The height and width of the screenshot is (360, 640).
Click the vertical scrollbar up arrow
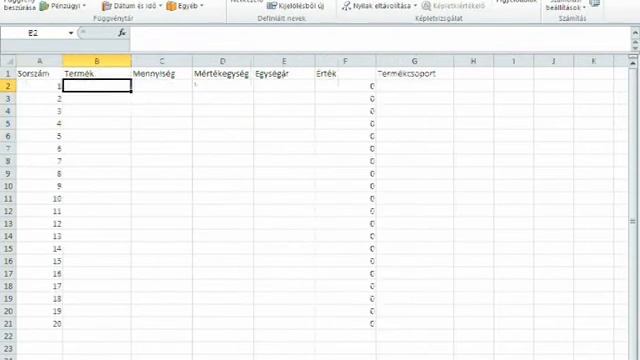click(633, 64)
